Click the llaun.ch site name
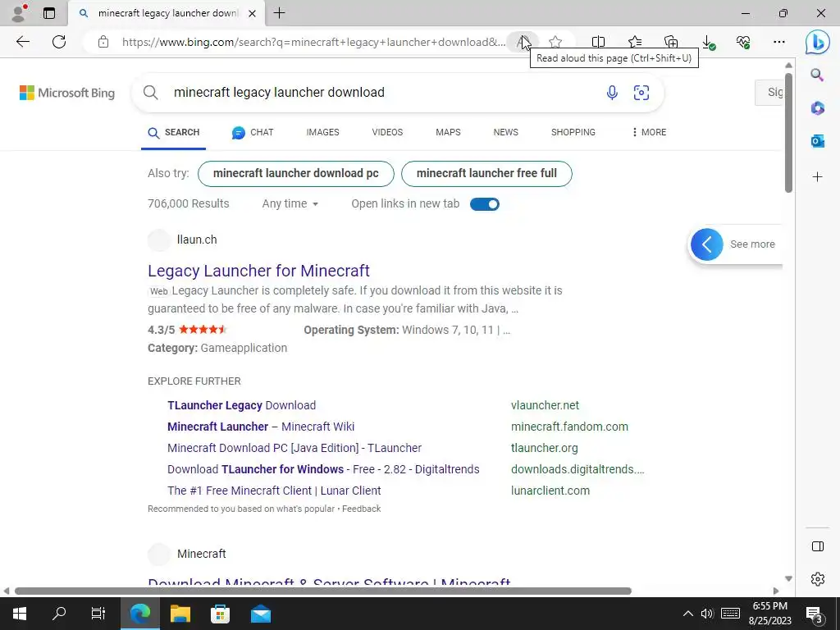The height and width of the screenshot is (630, 840). 197,240
